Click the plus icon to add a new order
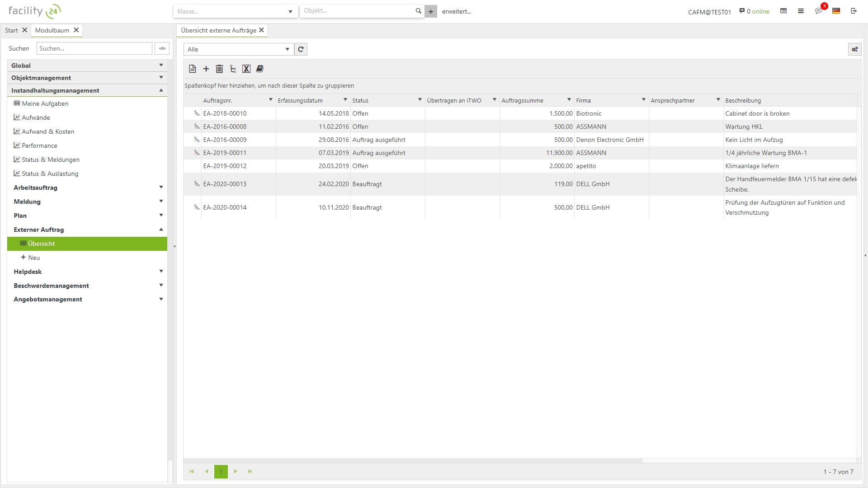The height and width of the screenshot is (488, 868). pyautogui.click(x=206, y=69)
